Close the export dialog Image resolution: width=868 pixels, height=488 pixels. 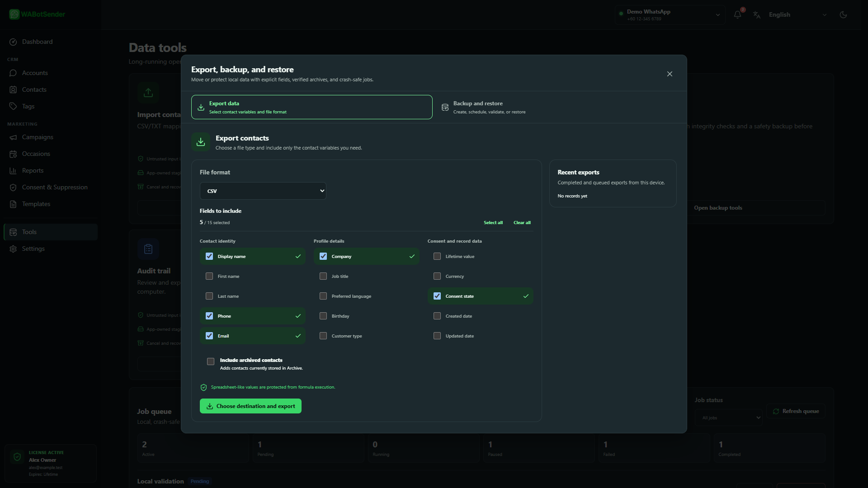click(x=670, y=74)
